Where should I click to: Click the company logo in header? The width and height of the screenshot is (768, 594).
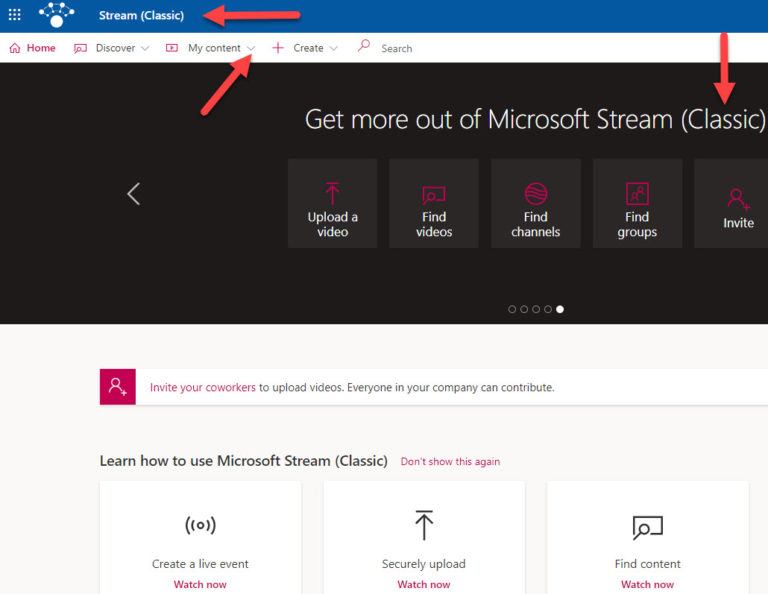(56, 14)
